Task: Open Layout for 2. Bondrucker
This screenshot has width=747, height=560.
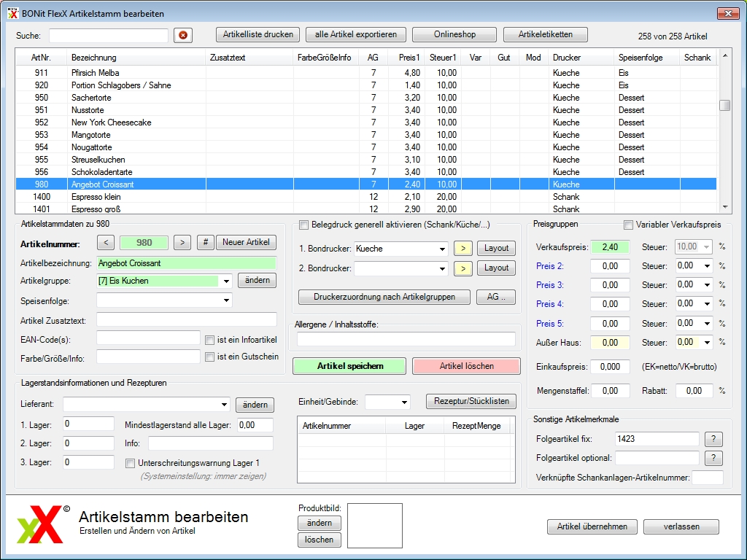Action: coord(496,268)
